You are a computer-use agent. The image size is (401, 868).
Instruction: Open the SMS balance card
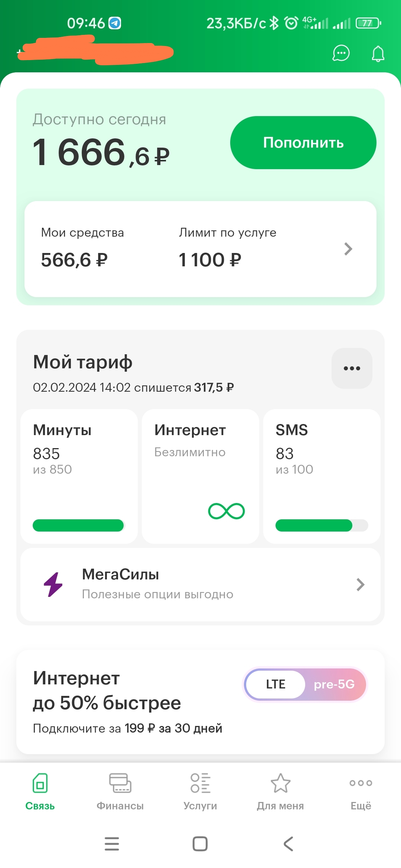[x=322, y=476]
